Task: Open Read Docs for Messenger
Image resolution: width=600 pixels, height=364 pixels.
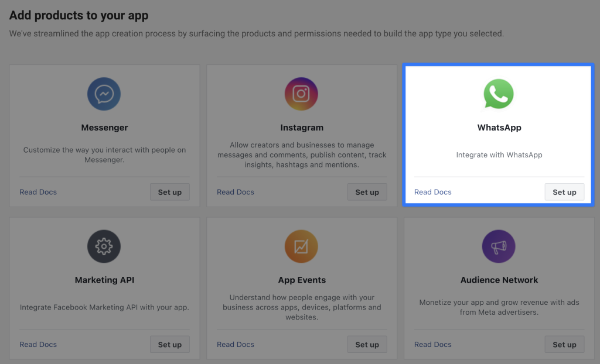Action: coord(38,192)
